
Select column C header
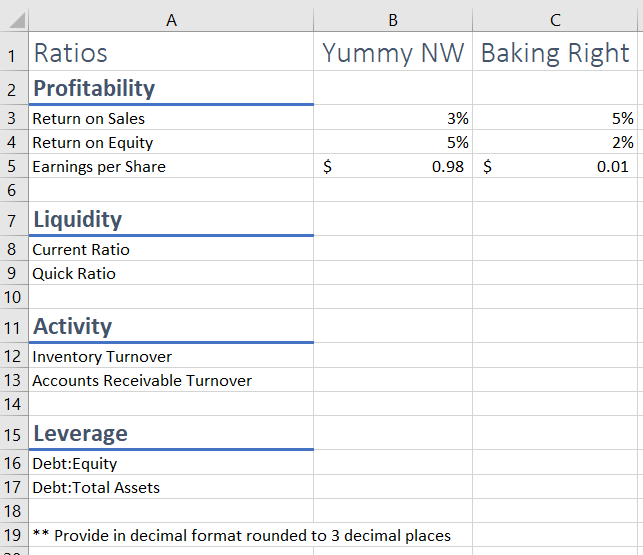[x=555, y=20]
